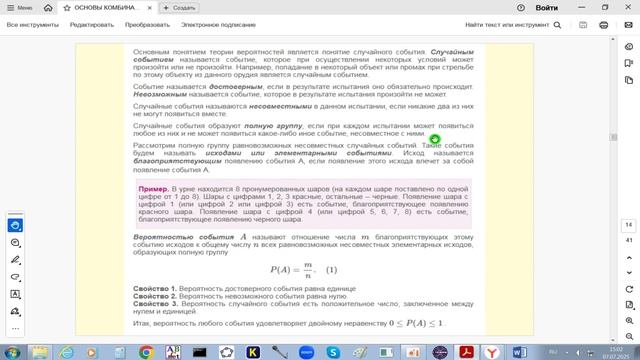Open the page thumbnails panel icon
640x360 pixels.
(629, 80)
